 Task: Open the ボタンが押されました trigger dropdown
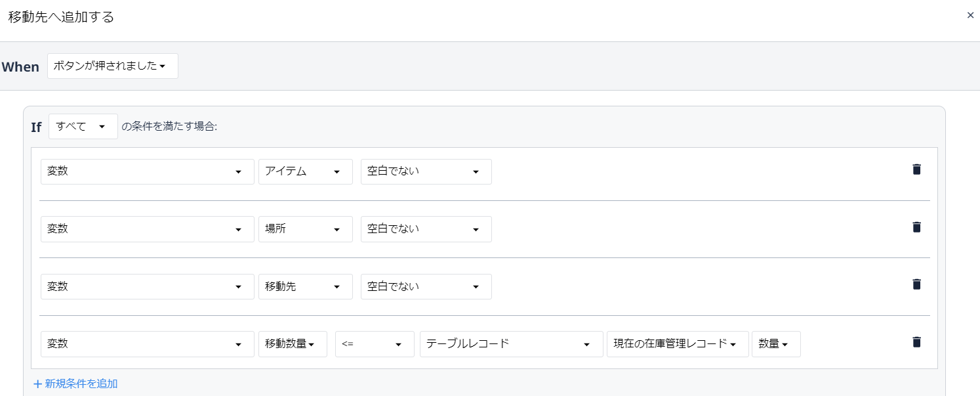[x=113, y=66]
